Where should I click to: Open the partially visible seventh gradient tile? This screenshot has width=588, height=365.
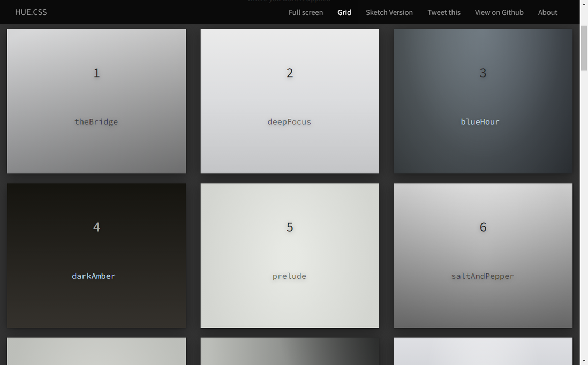(97, 351)
